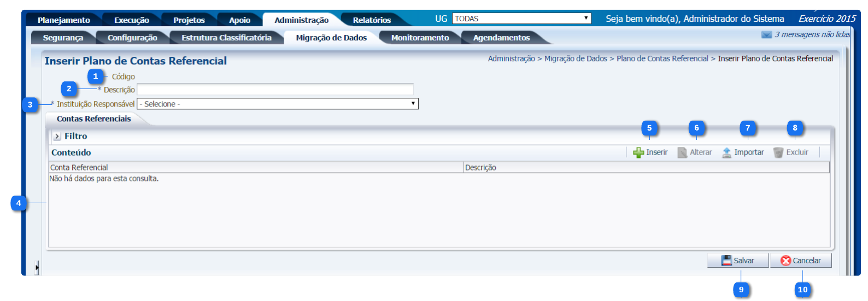868x301 pixels.
Task: Switch to the Relatórios main tab
Action: [372, 20]
